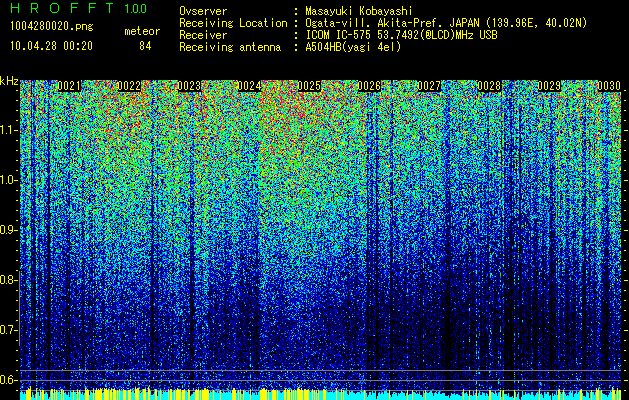Viewport: 629px width, 400px height.
Task: Click the 0029 time marker
Action: point(549,86)
